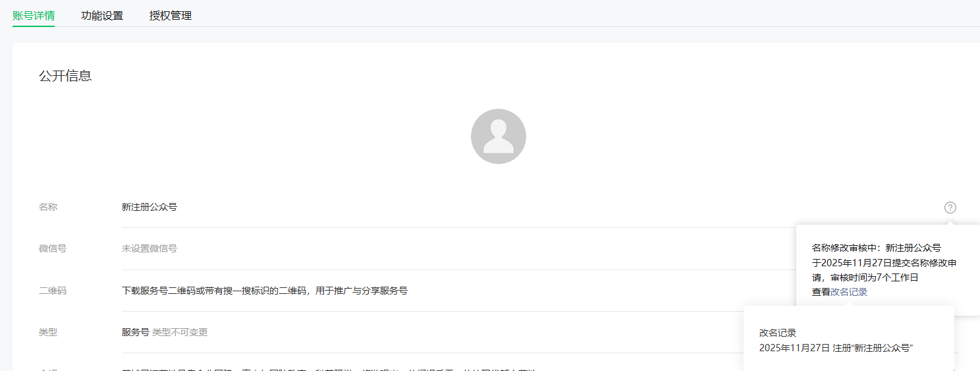Click the 微信号 field label
980x371 pixels.
tap(53, 248)
